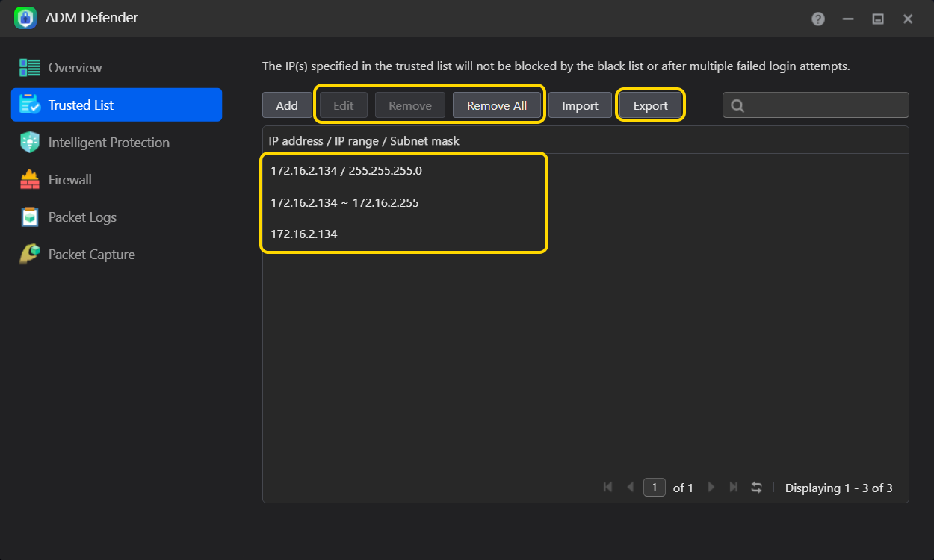Click the Firewall brick wall icon
The width and height of the screenshot is (934, 560).
pyautogui.click(x=30, y=180)
